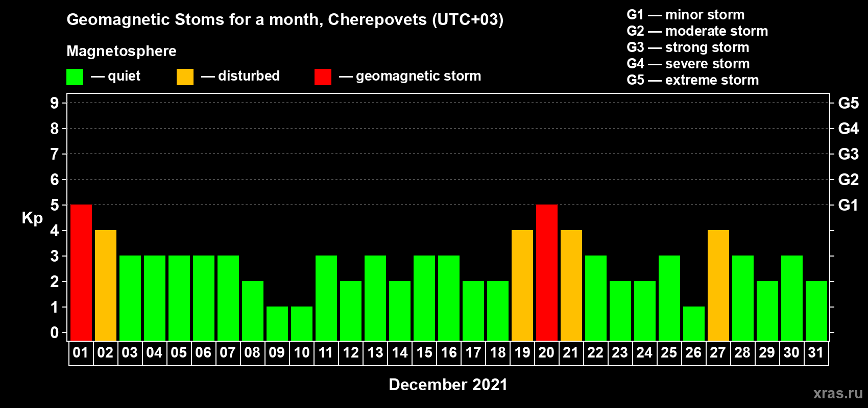Click the 'G4 — severe storm' legend line
The height and width of the screenshot is (408, 868).
tap(688, 64)
